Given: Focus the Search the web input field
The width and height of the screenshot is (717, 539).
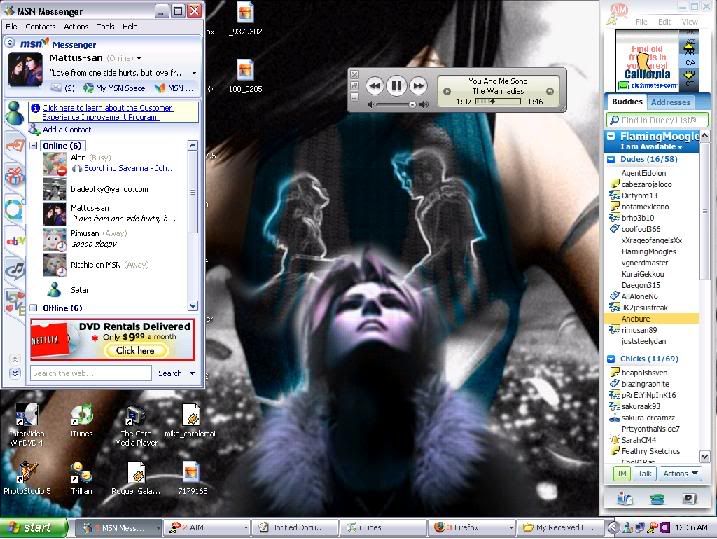Looking at the screenshot, I should pyautogui.click(x=91, y=373).
